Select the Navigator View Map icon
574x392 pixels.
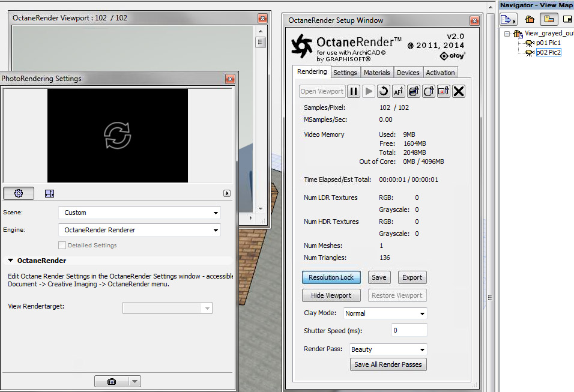(x=549, y=19)
